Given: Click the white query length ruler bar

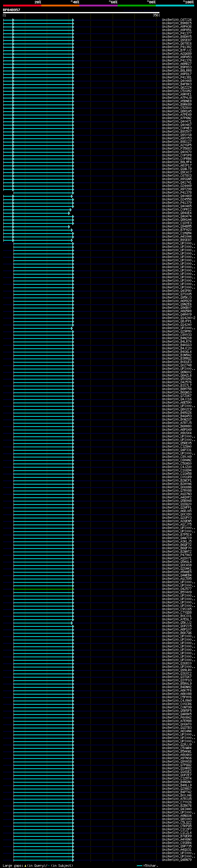Looking at the screenshot, I should [x=81, y=13].
